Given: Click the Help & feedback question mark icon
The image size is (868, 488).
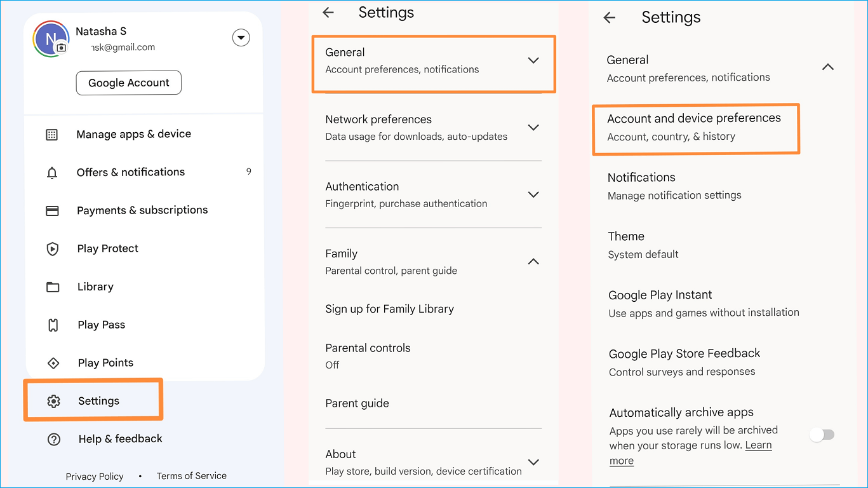Looking at the screenshot, I should coord(54,439).
